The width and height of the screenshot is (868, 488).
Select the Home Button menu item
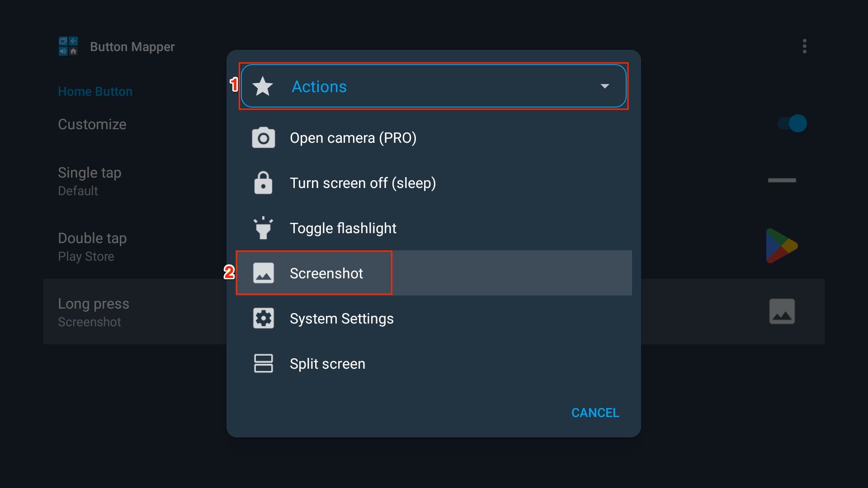click(95, 90)
